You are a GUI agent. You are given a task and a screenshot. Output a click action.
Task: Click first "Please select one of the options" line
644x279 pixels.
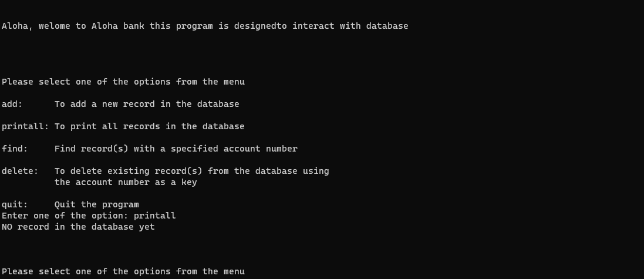point(123,82)
